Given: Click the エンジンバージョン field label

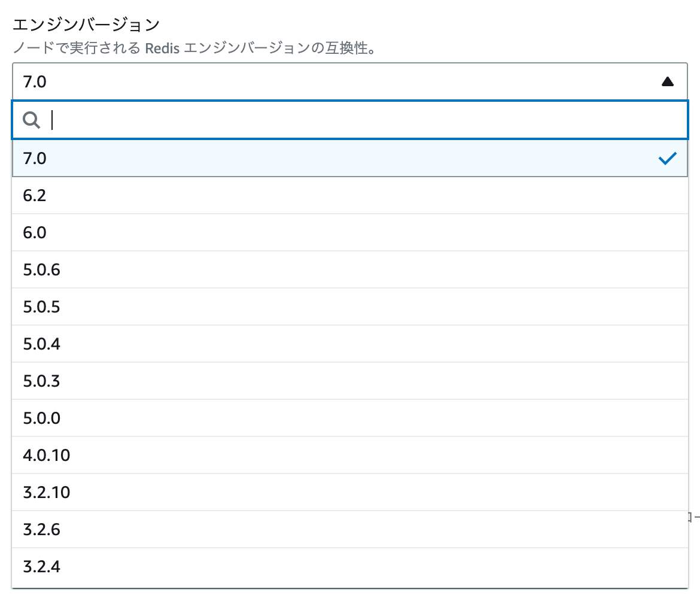Looking at the screenshot, I should [86, 25].
